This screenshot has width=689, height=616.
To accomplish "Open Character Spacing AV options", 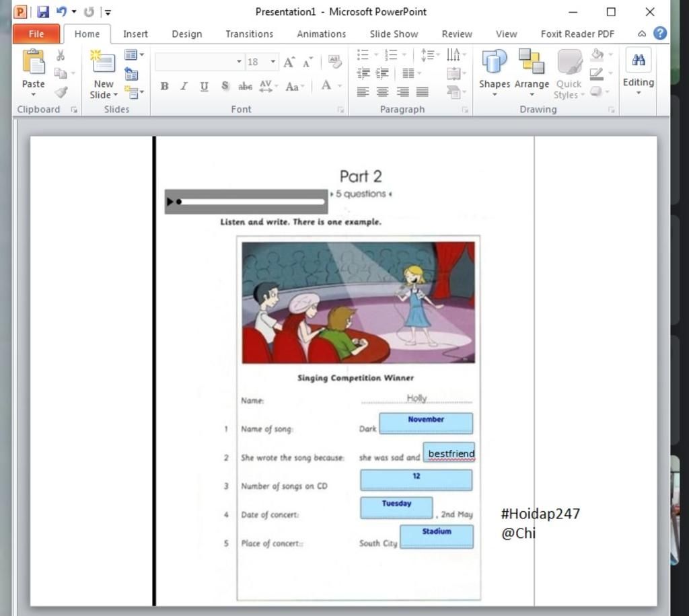I will [x=268, y=86].
